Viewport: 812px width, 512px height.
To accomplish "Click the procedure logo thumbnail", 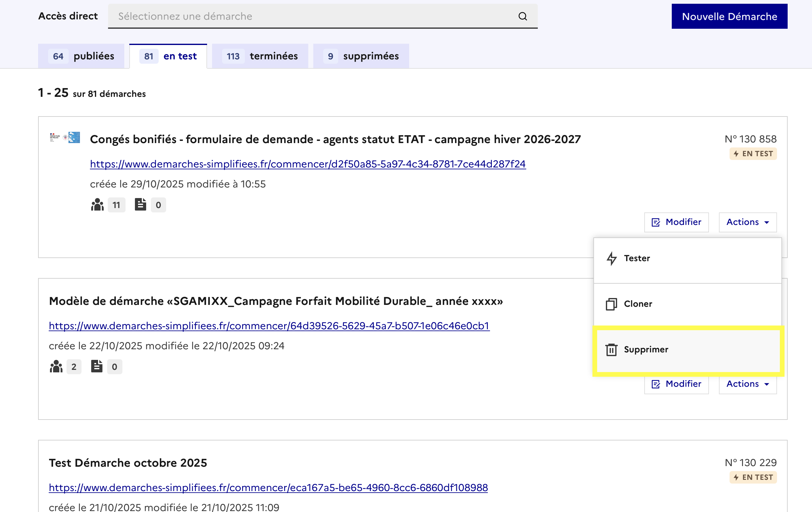I will (x=65, y=138).
